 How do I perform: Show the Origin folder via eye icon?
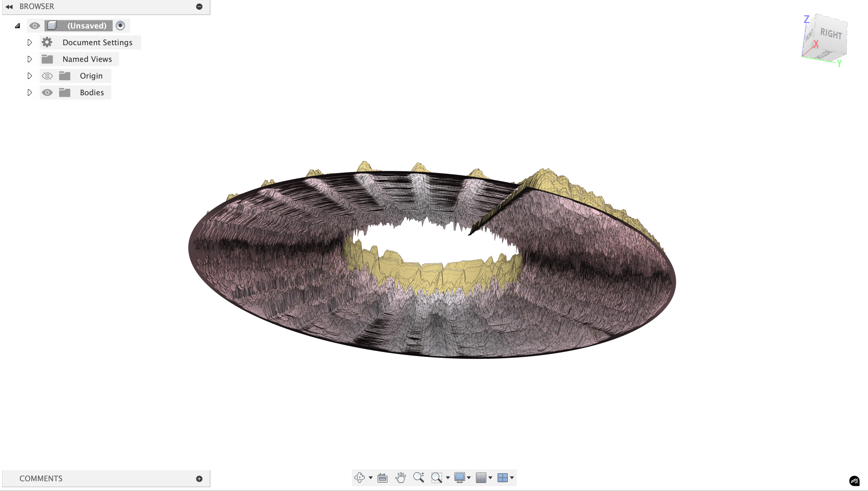pyautogui.click(x=47, y=76)
